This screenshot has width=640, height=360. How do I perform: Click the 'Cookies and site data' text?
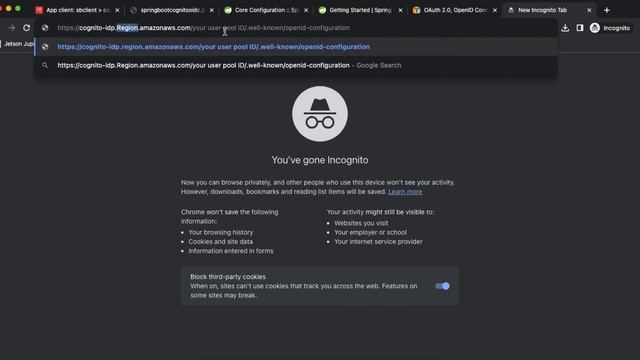[x=220, y=242]
